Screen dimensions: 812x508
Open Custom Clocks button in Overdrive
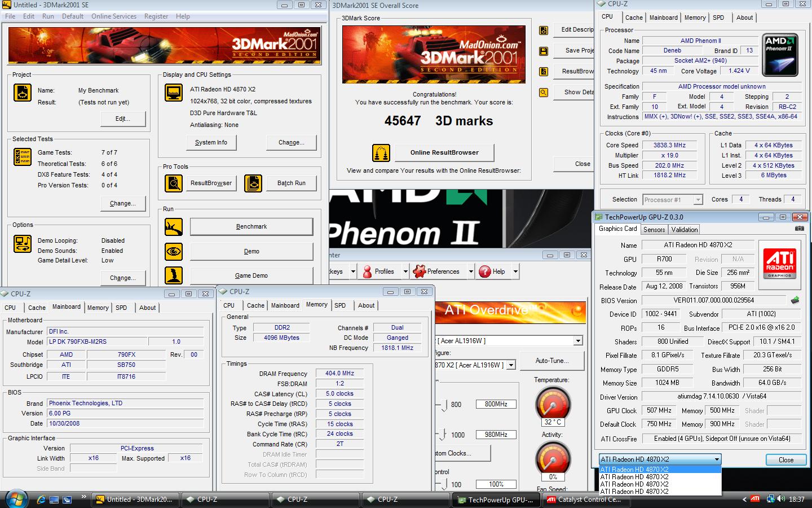coord(462,453)
